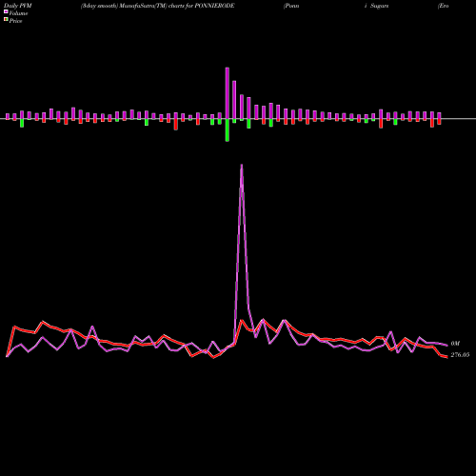Image resolution: width=476 pixels, height=476 pixels.
Task: Click the purple Volume legend swatch
Action: (x=6, y=11)
